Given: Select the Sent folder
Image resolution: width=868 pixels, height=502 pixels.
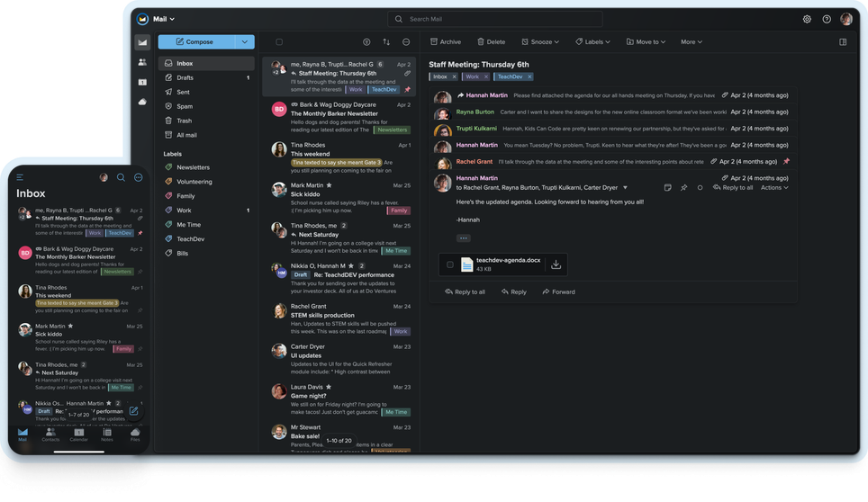Looking at the screenshot, I should click(x=206, y=93).
